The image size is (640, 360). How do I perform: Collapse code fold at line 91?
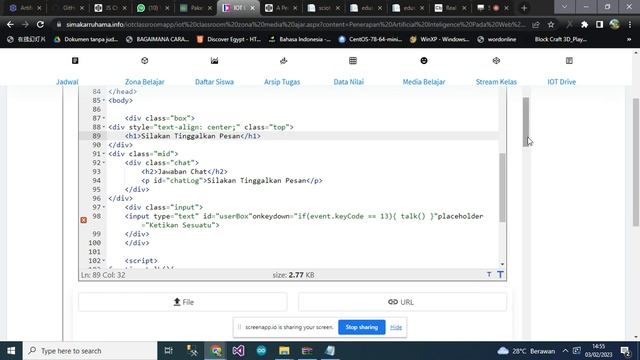pyautogui.click(x=103, y=154)
